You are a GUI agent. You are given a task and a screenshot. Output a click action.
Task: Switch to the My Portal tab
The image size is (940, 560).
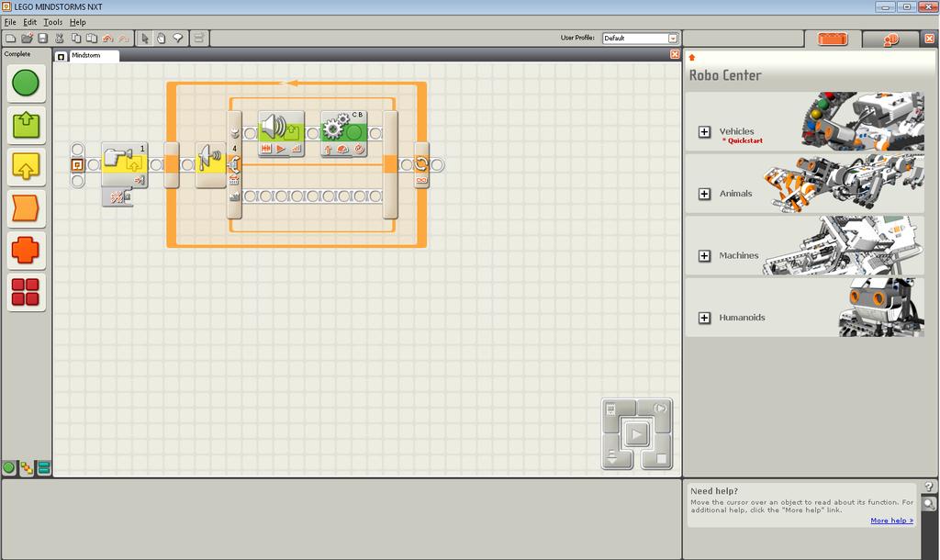[890, 39]
